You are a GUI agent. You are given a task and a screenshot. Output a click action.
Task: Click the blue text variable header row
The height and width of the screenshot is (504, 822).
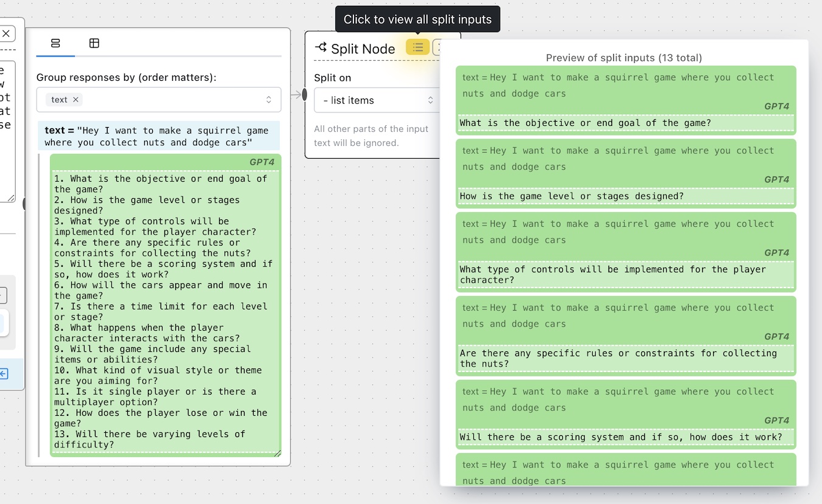159,136
